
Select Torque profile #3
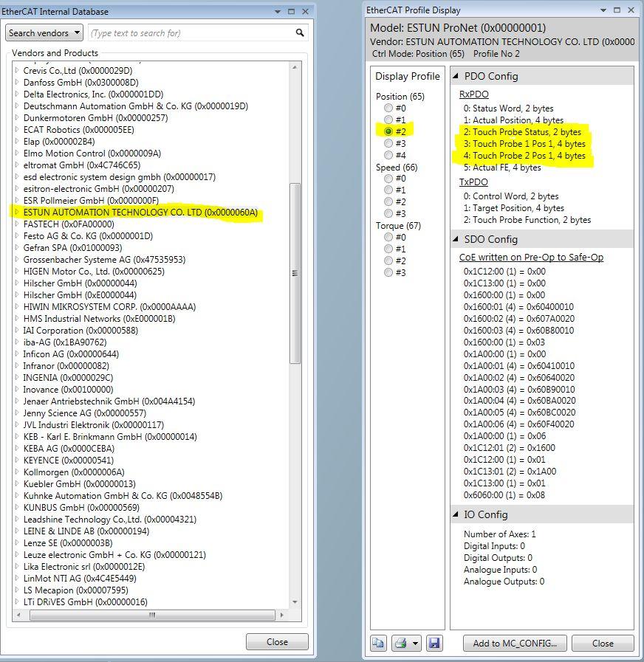click(x=388, y=272)
